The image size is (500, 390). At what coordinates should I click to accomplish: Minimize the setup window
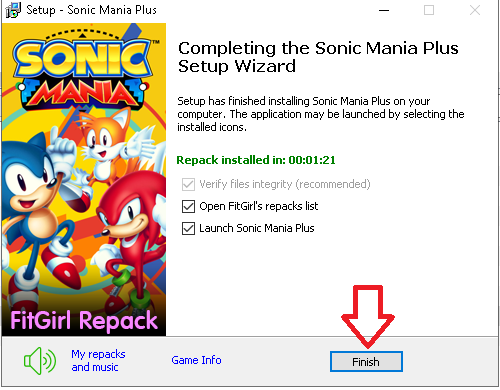pos(384,10)
